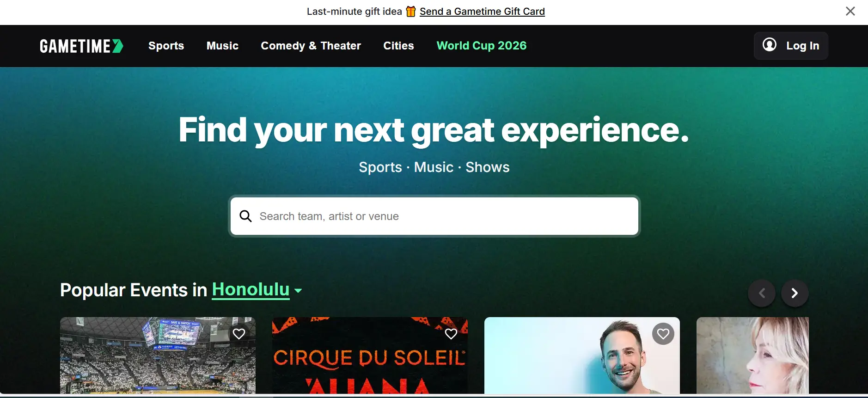Show previous popular events
868x398 pixels.
762,293
